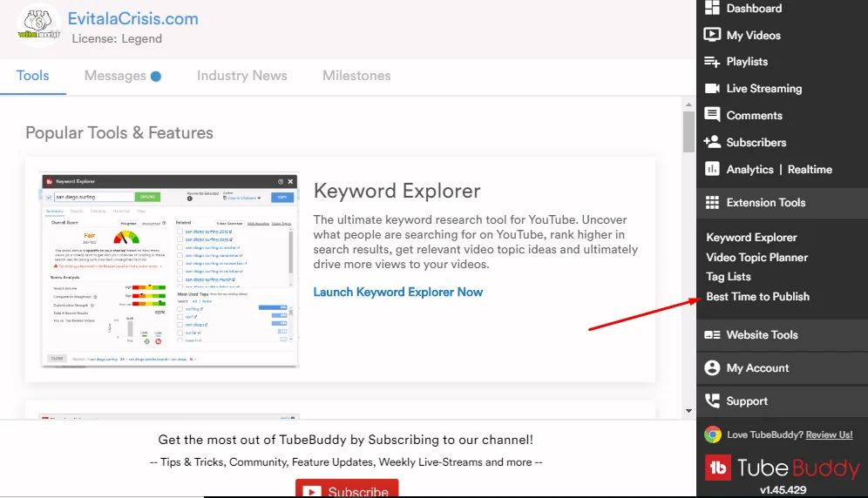
Task: Expand the My Account section
Action: 783,368
